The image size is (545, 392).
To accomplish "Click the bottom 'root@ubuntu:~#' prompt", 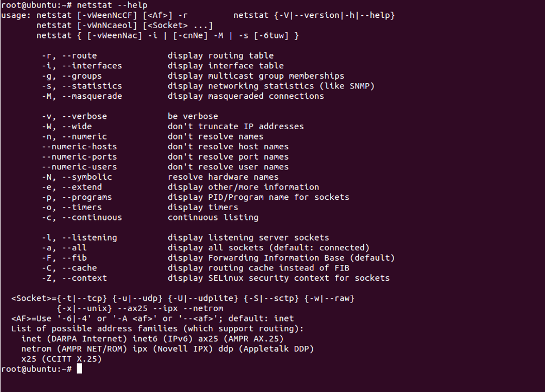I will (36, 369).
